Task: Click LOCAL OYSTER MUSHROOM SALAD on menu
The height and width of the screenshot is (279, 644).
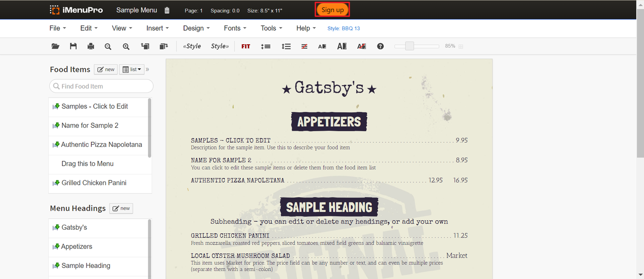Action: 240,256
